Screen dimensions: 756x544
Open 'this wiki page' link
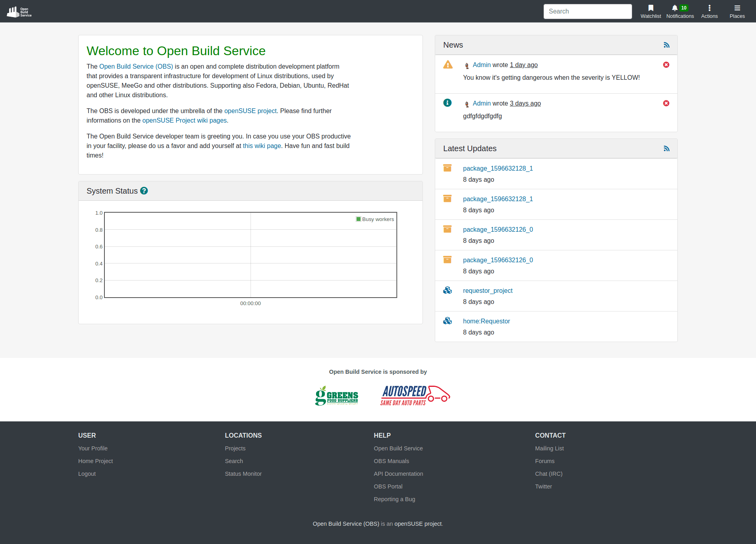(x=262, y=146)
